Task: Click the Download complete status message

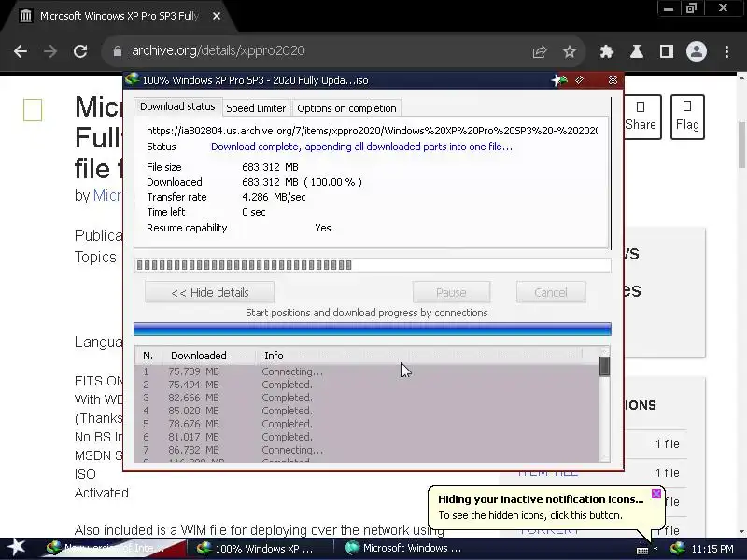Action: tap(361, 147)
